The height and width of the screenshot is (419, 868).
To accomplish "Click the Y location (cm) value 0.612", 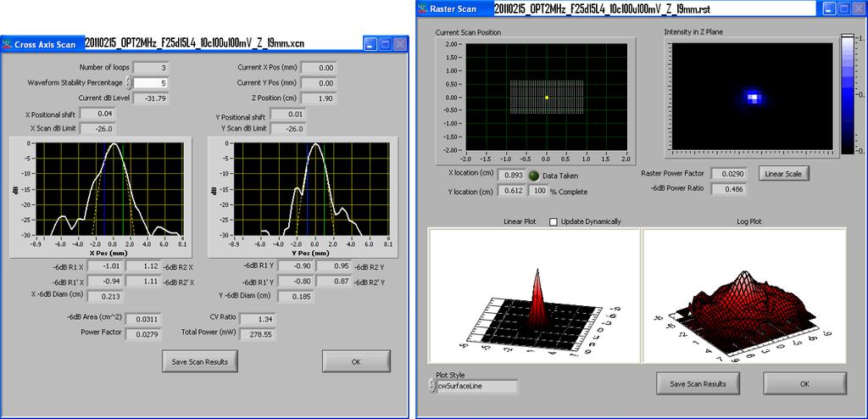I will click(x=513, y=191).
